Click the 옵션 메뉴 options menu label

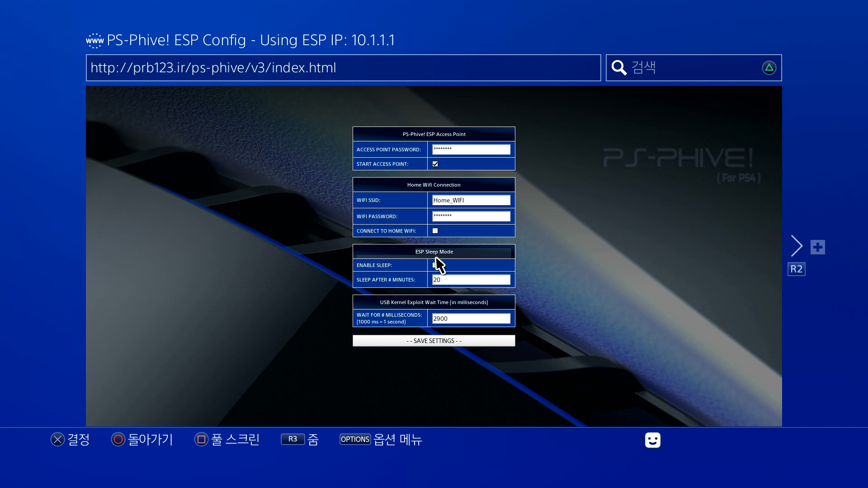pos(398,439)
